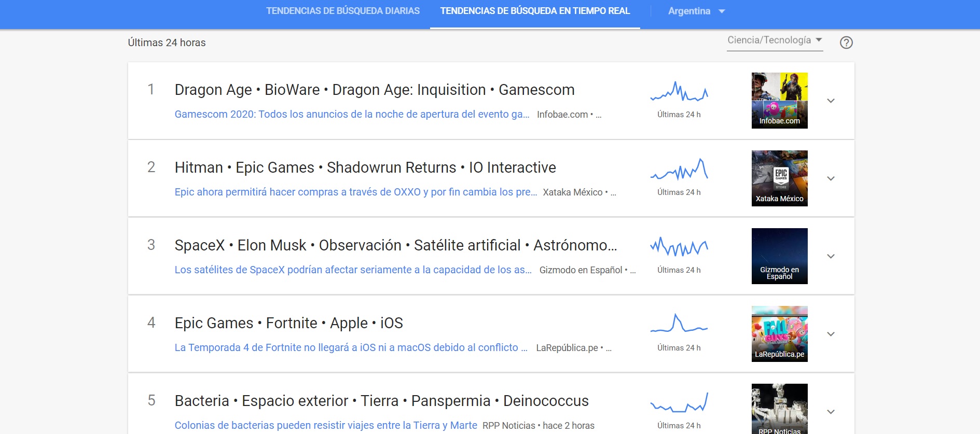Click the title 'Epic Games • Fortnite • Apple • iOS'
Screen dimensions: 980x434
pos(288,323)
